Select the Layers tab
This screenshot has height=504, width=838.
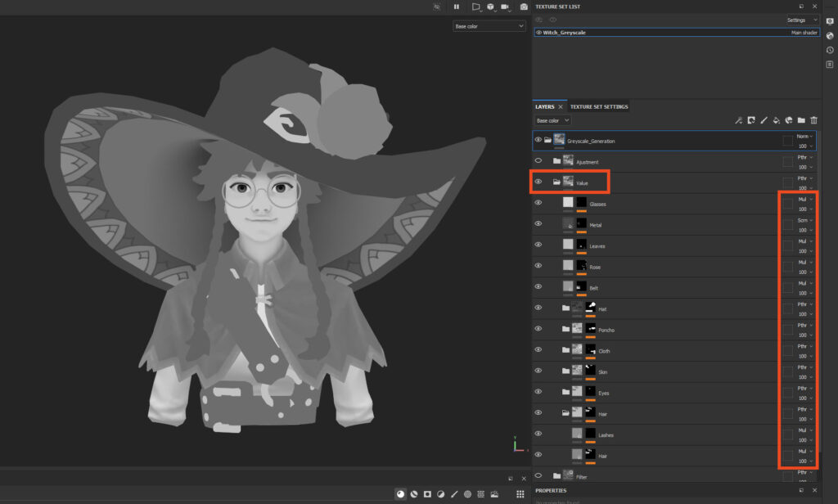click(544, 106)
